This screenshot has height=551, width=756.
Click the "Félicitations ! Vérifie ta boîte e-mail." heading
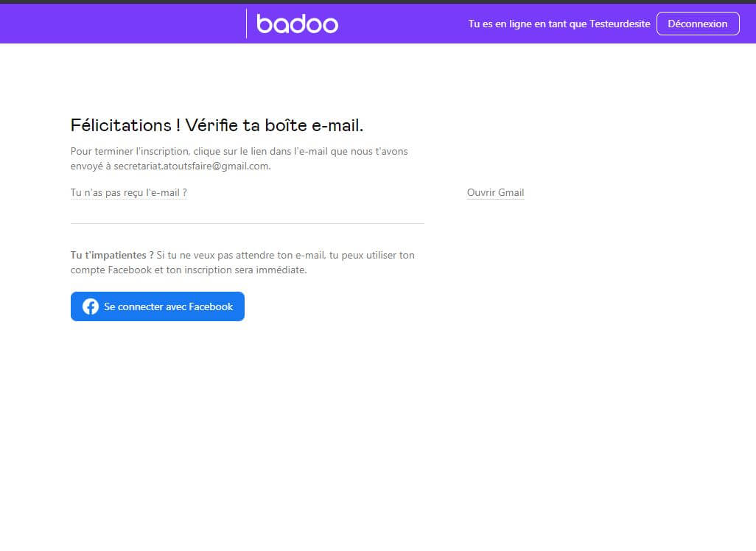tap(217, 125)
